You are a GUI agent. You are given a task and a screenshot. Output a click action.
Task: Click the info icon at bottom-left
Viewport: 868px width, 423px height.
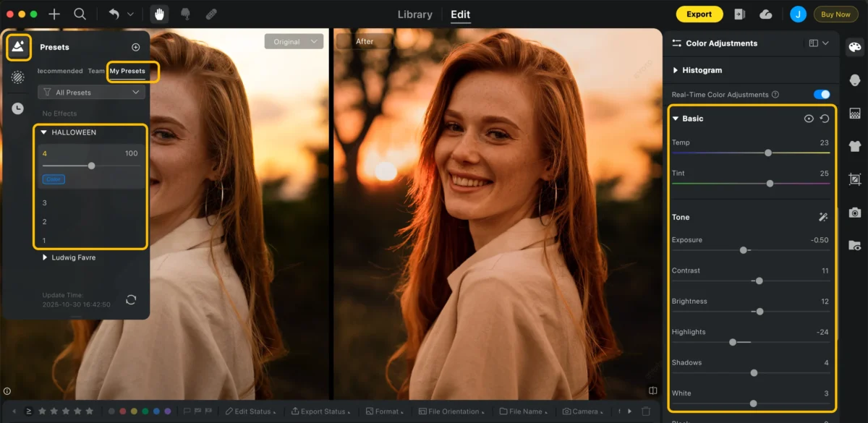[7, 391]
